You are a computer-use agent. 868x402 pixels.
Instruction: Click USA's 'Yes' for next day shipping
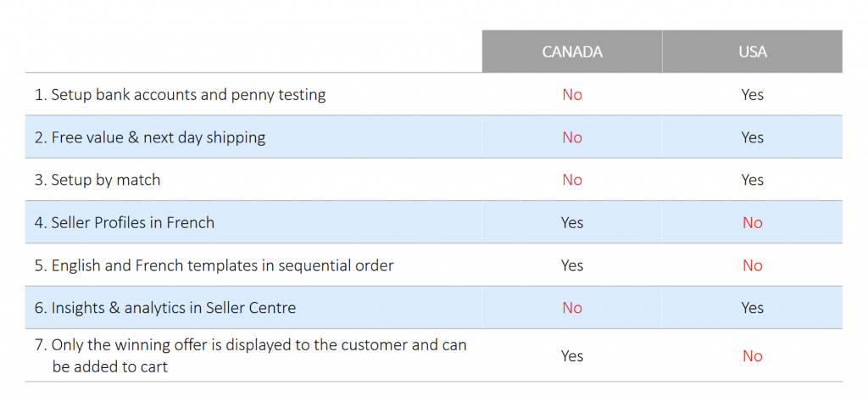coord(752,137)
